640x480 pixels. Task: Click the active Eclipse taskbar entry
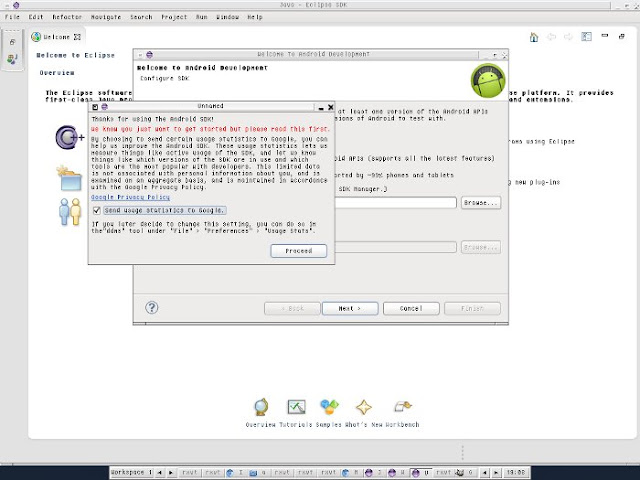pyautogui.click(x=420, y=473)
